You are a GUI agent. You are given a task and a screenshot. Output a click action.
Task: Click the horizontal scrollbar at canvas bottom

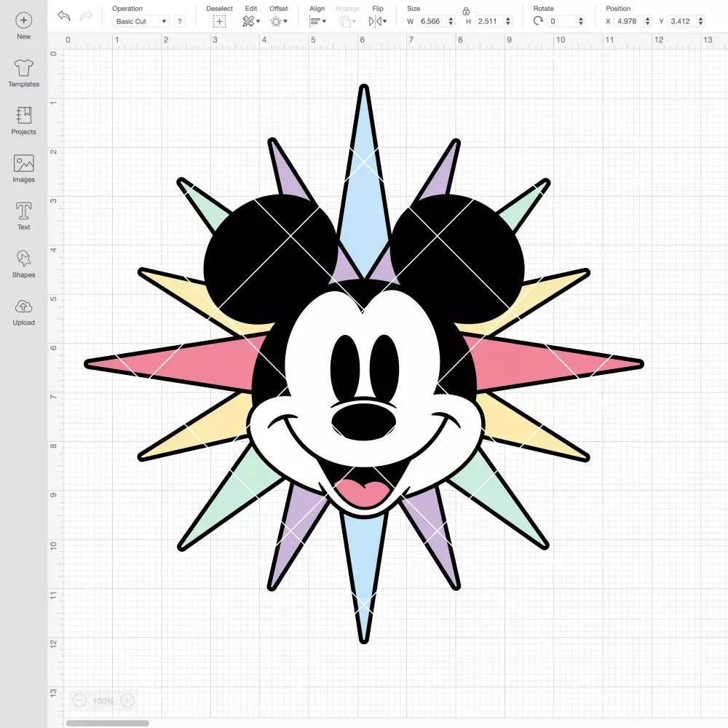pyautogui.click(x=107, y=723)
